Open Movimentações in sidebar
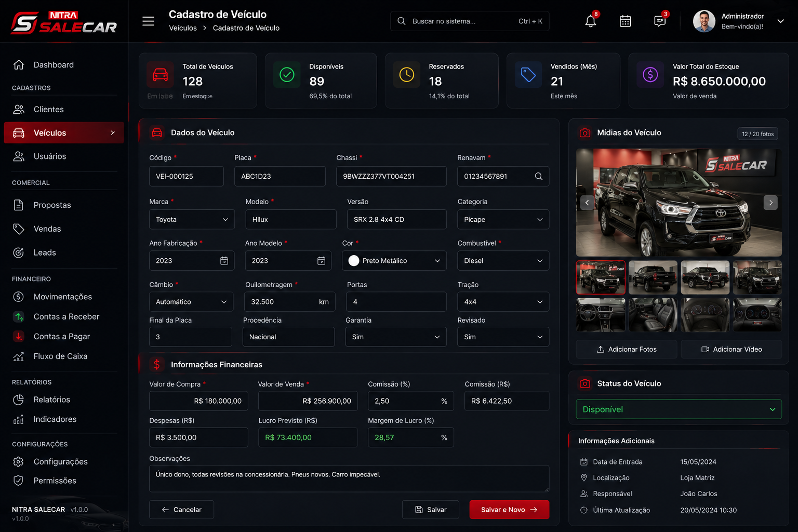The height and width of the screenshot is (532, 798). coord(64,297)
